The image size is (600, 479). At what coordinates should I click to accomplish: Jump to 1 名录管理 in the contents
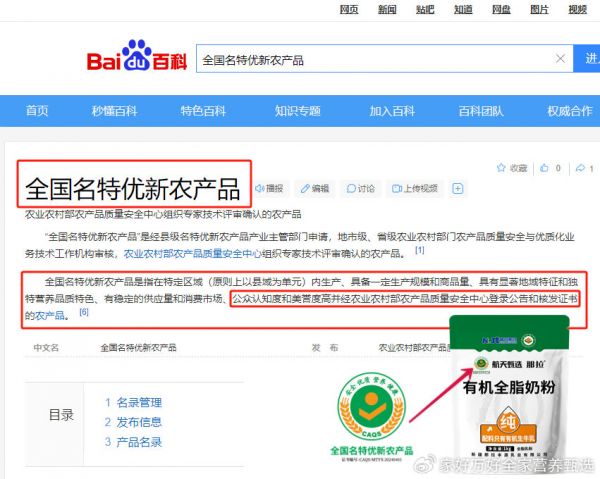point(133,402)
